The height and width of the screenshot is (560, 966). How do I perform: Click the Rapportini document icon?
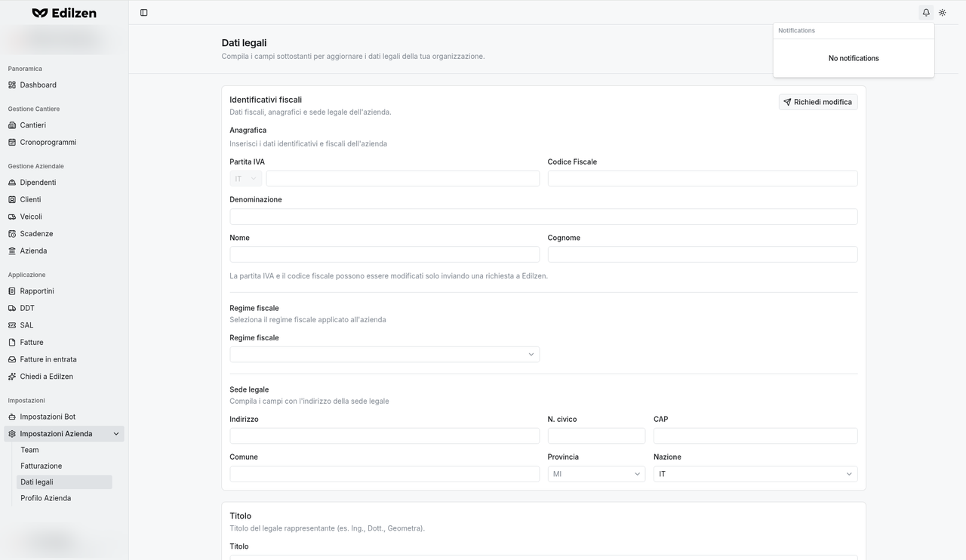click(12, 291)
